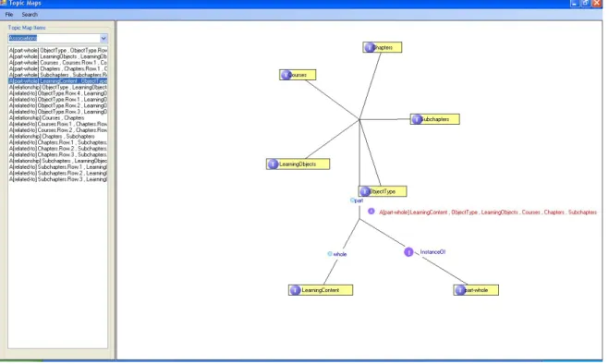609x364 pixels.
Task: Open the File menu
Action: pyautogui.click(x=9, y=15)
